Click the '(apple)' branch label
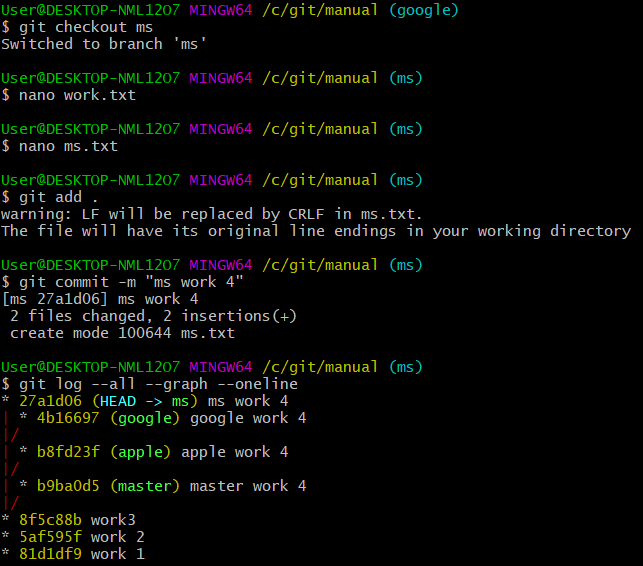The image size is (643, 566). (140, 452)
